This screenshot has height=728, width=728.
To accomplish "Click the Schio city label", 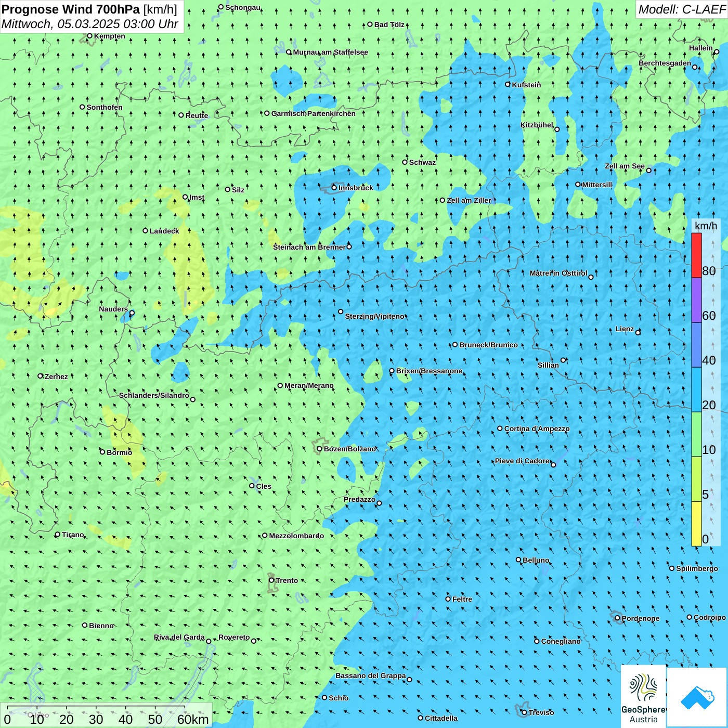I will click(x=339, y=698).
